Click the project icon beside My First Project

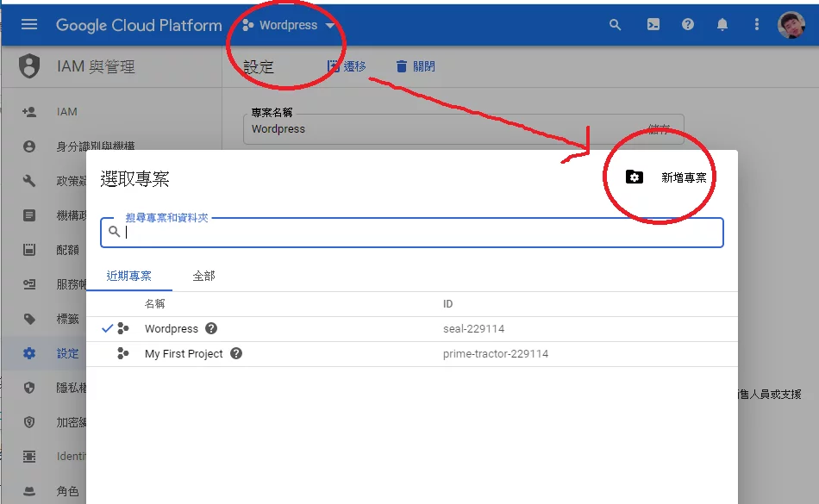click(123, 353)
